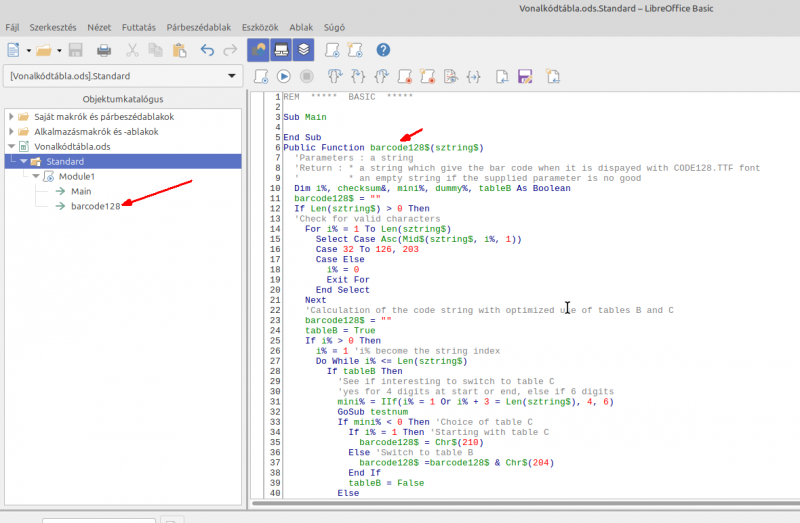
Task: Toggle the highlighted monitor panel button
Action: (x=281, y=50)
